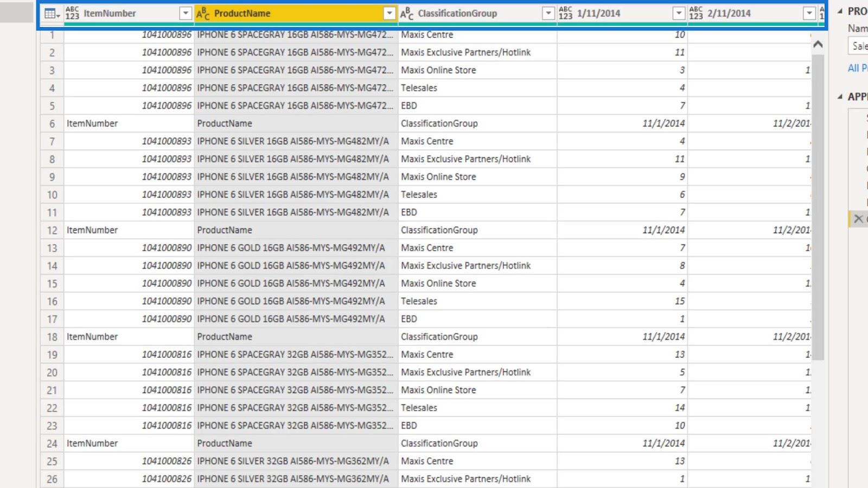The image size is (868, 488).
Task: Select row number 18
Action: point(52,337)
